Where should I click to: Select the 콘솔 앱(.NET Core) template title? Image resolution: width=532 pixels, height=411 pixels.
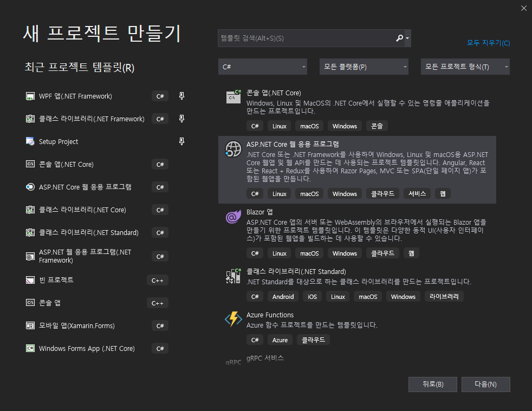274,93
